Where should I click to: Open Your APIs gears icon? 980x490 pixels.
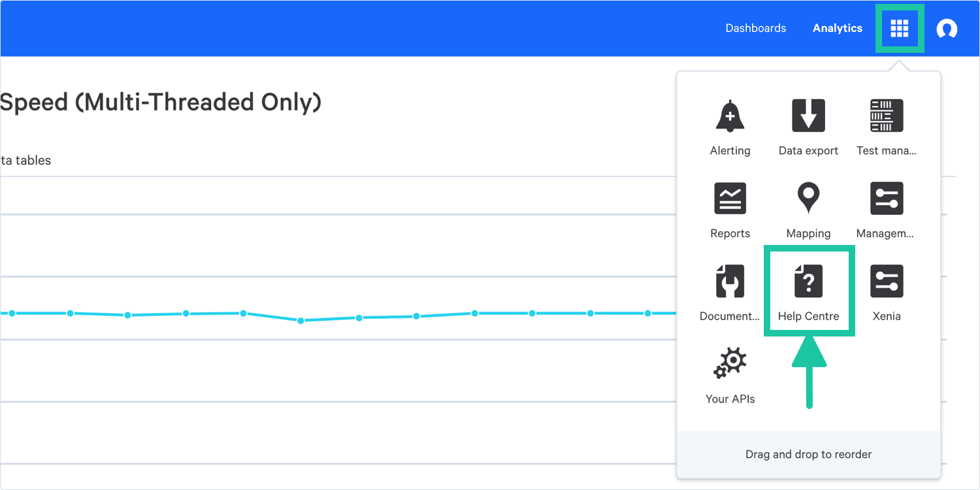730,364
